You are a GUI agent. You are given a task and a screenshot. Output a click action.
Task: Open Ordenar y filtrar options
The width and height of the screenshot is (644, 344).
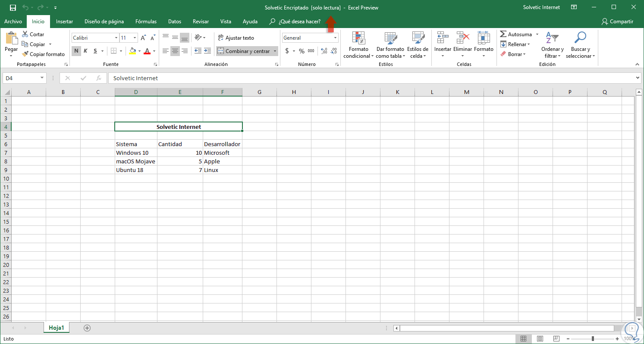coord(553,45)
